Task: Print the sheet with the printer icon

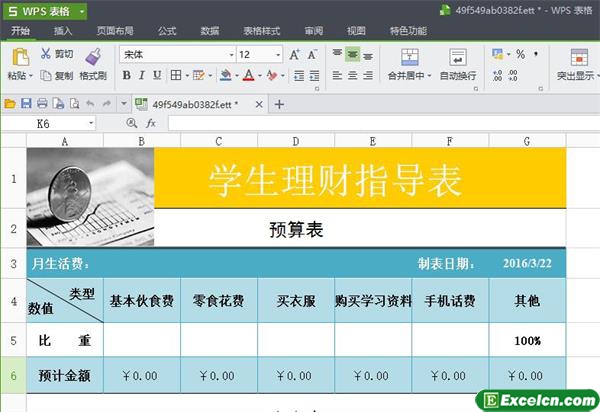Action: click(x=42, y=104)
